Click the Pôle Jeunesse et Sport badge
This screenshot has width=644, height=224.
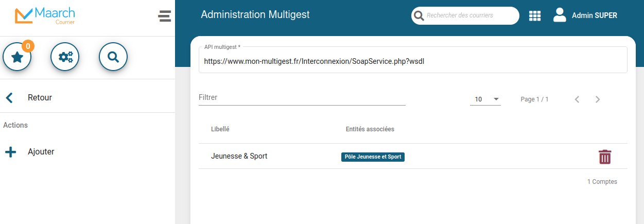point(373,157)
